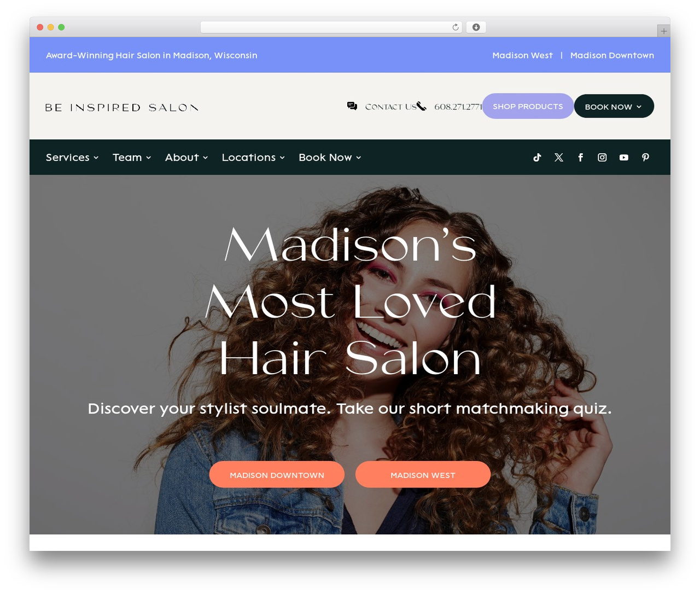Screen dimensions: 700x593
Task: Click the MADISON DOWNTOWN hero button
Action: tap(277, 474)
